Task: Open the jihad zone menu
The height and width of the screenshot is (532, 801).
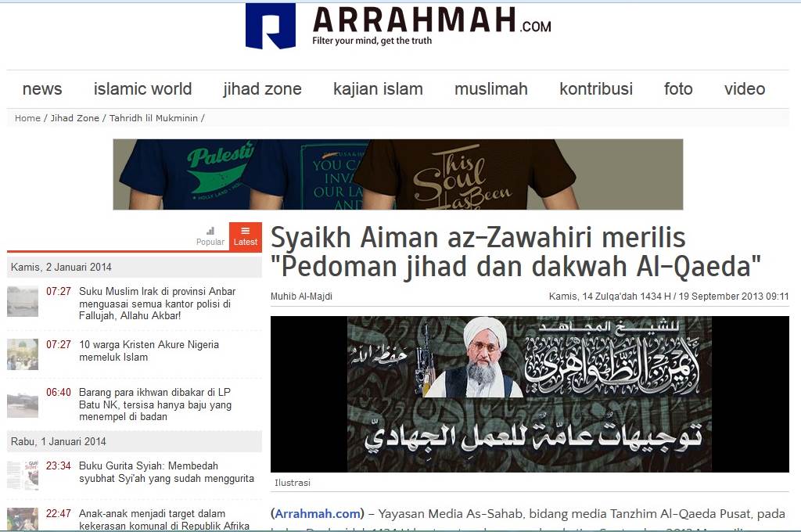Action: 262,89
